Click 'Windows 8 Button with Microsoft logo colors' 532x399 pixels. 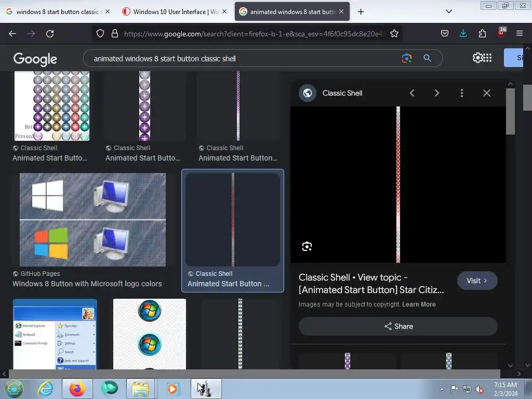[87, 284]
